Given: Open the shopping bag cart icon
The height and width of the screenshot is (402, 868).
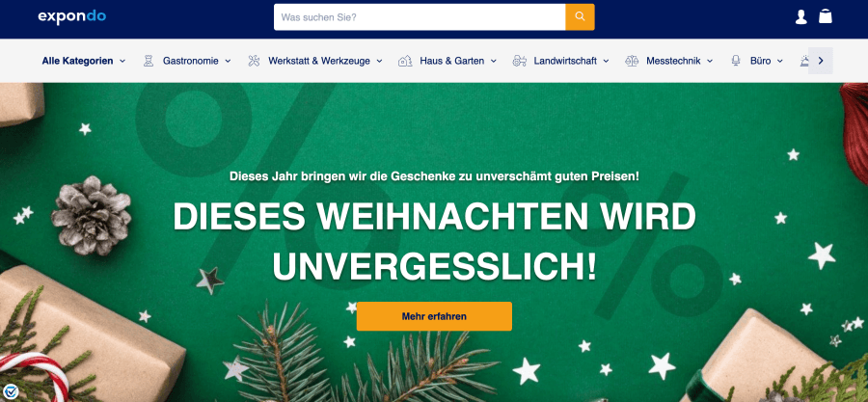Looking at the screenshot, I should 826,16.
